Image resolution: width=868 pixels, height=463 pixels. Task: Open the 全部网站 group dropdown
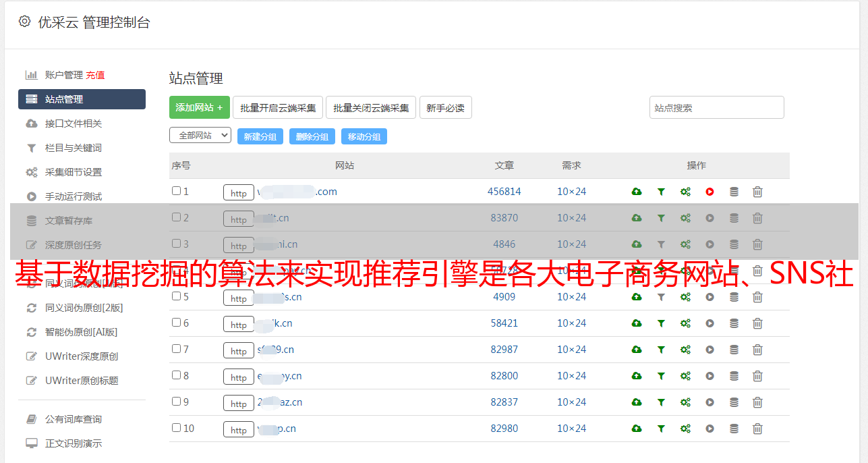tap(200, 136)
